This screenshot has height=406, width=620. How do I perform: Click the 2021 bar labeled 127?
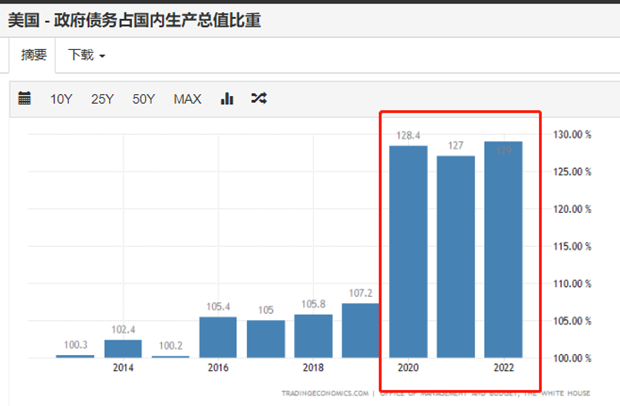456,257
